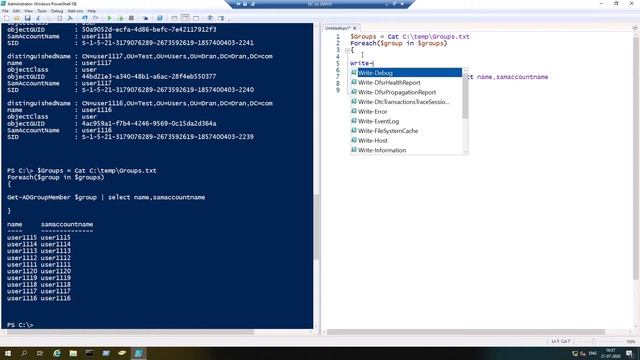Place cursor after Write- on line 5
This screenshot has width=640, height=360.
click(373, 63)
